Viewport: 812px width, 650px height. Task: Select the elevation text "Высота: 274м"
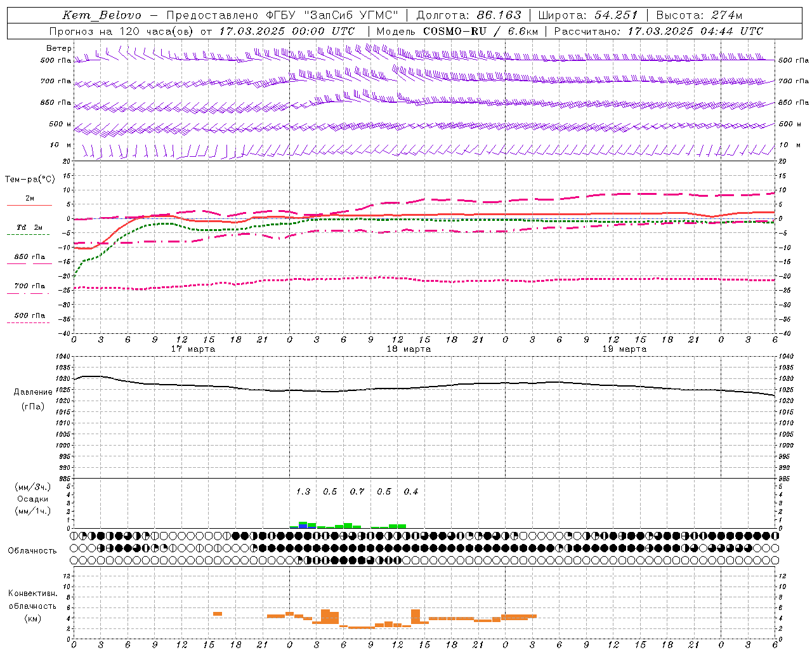[699, 15]
